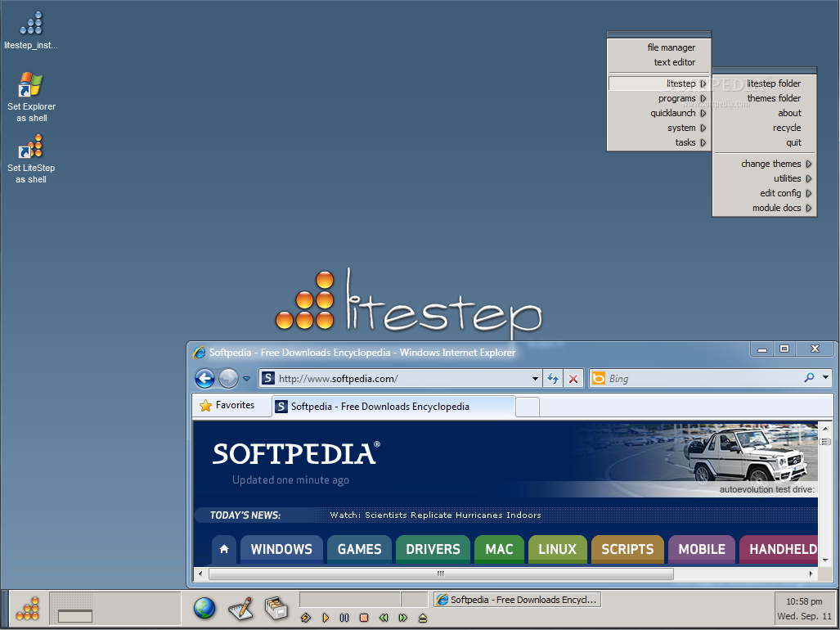Select recycle in litestep submenu
The image size is (840, 630).
(765, 128)
